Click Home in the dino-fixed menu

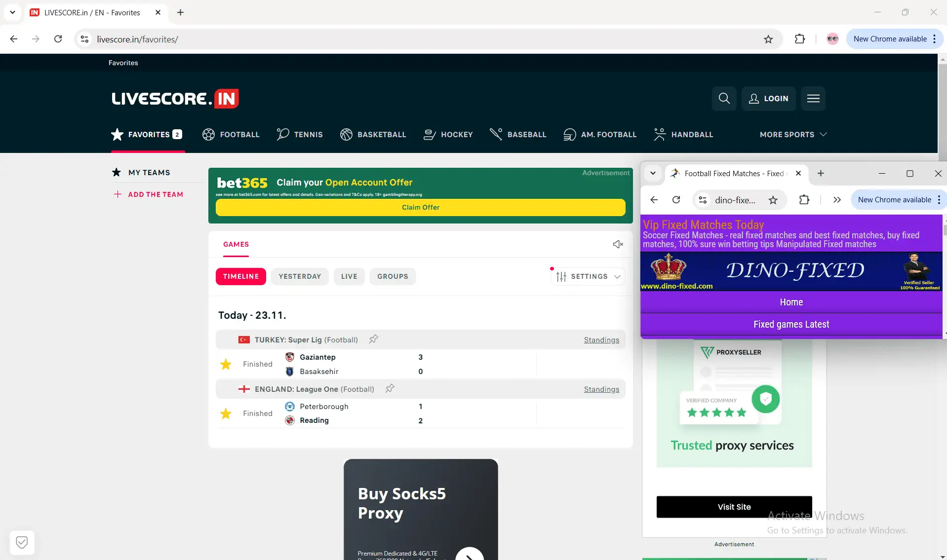(791, 302)
